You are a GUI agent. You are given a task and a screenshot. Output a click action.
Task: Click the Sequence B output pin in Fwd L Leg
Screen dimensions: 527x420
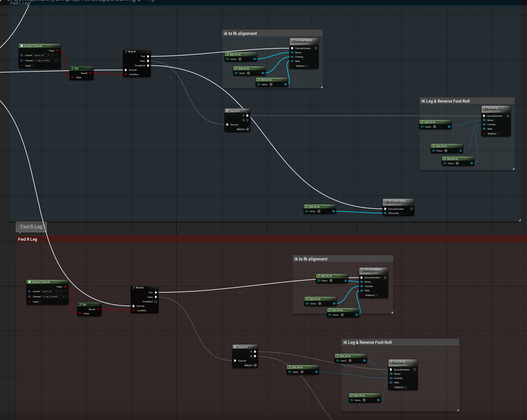247,120
